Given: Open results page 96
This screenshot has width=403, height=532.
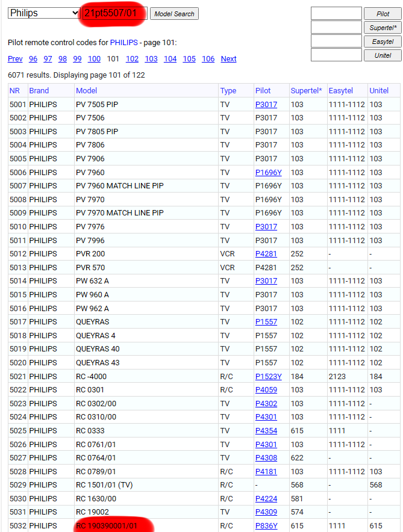Looking at the screenshot, I should click(x=33, y=59).
